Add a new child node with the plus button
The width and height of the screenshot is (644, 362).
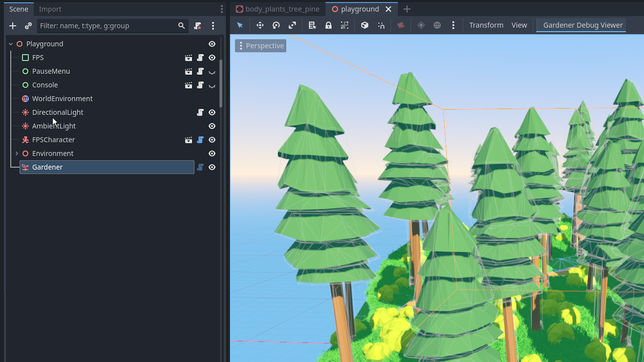[12, 25]
